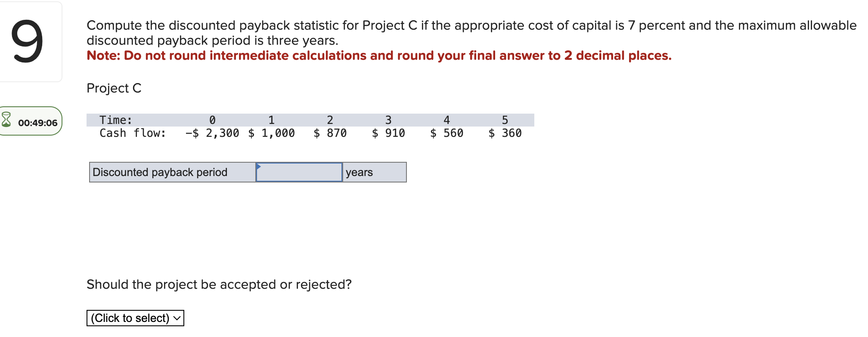The height and width of the screenshot is (337, 868).
Task: Click the Project C heading
Action: (114, 88)
